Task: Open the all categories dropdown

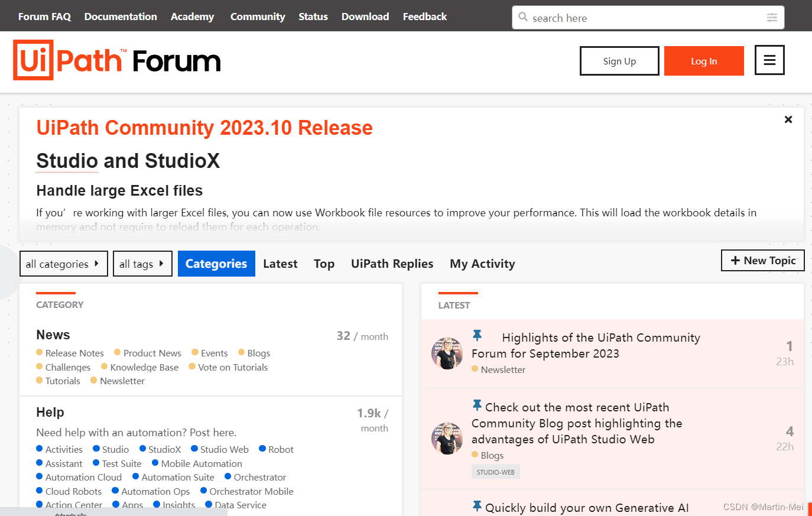Action: click(64, 264)
